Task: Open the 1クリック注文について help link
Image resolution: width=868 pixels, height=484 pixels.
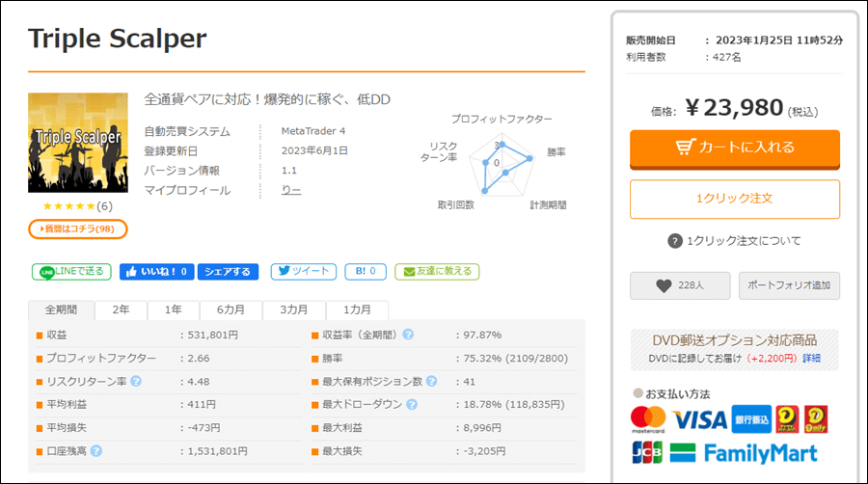Action: pos(744,241)
